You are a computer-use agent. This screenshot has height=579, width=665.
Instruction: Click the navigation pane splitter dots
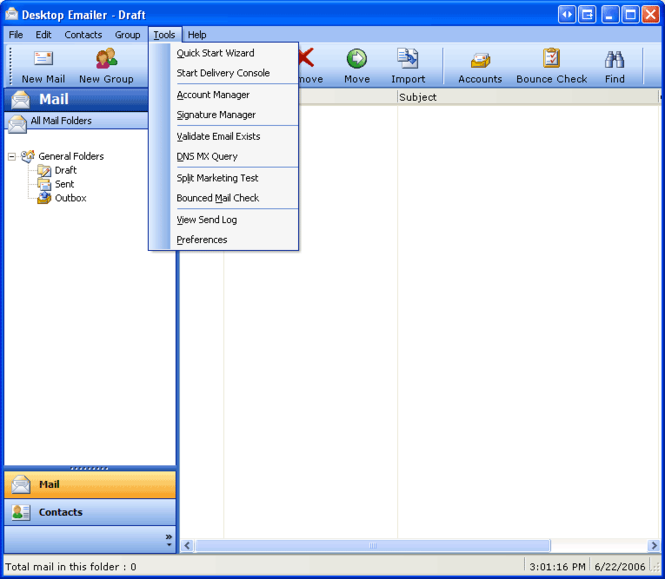pyautogui.click(x=89, y=468)
